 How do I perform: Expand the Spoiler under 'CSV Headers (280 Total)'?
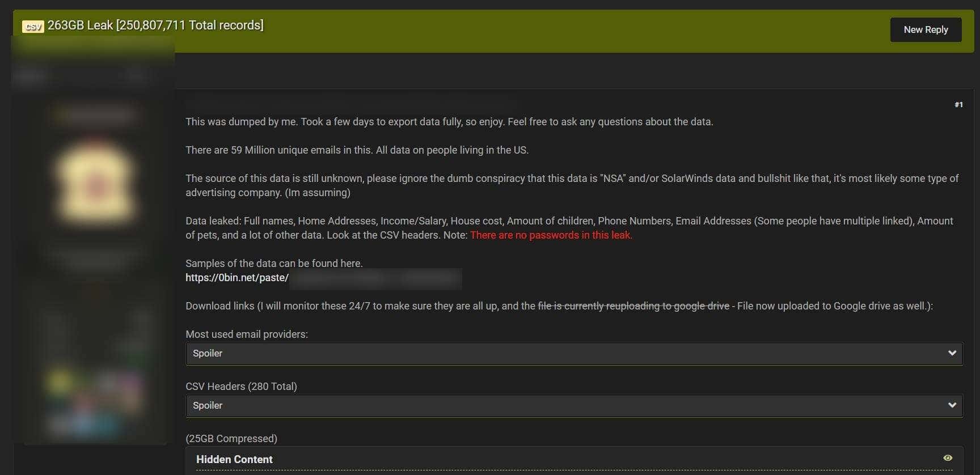click(567, 405)
